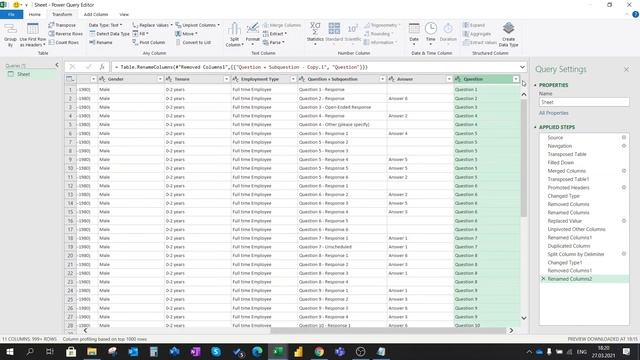The image size is (640, 360).
Task: Open the Fill dropdown
Action: click(140, 34)
